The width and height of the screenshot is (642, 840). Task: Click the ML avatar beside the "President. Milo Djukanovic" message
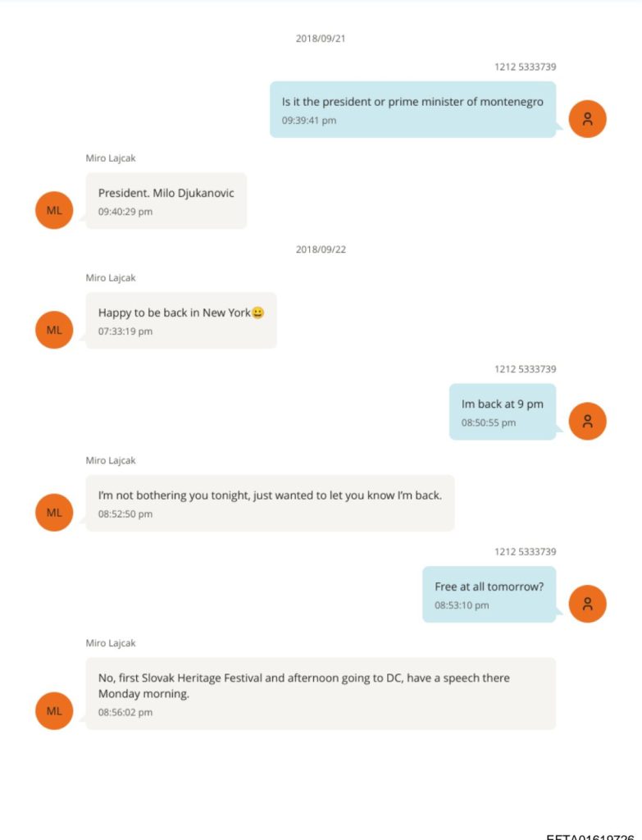click(54, 210)
